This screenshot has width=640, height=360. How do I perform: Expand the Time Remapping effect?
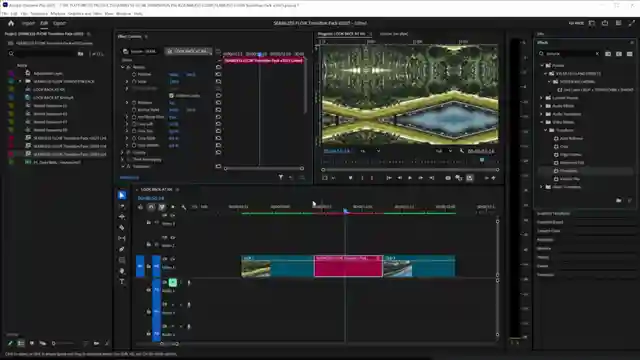tap(123, 159)
